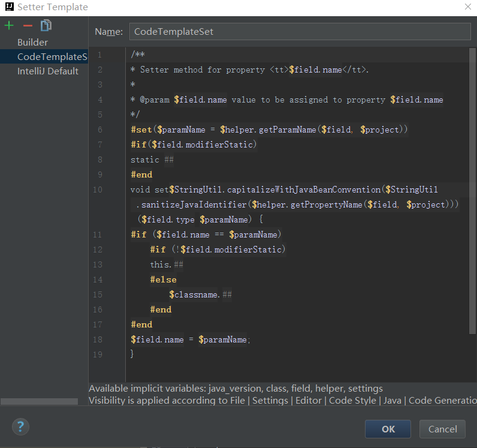
Task: Choose the IntelliJ Default template
Action: tap(48, 71)
